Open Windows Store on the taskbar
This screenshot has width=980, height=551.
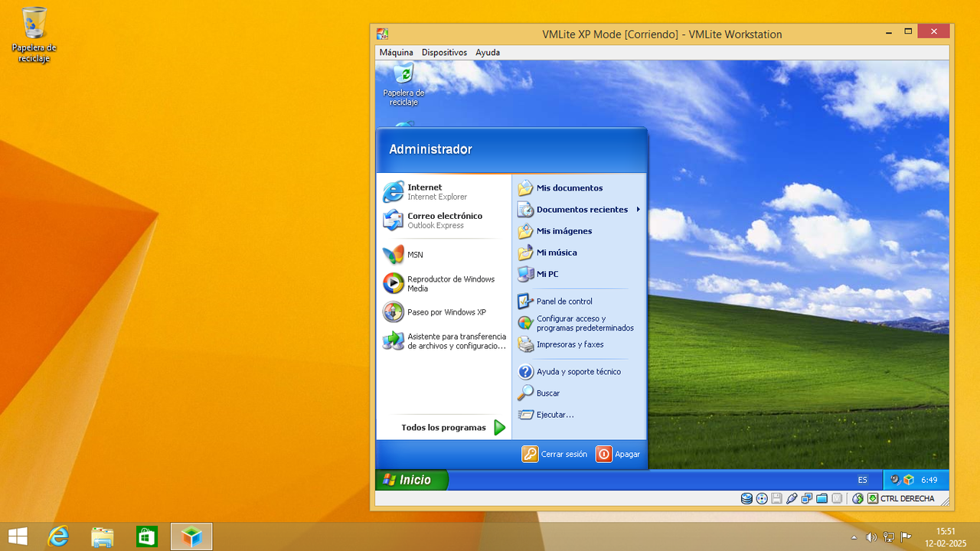tap(147, 536)
